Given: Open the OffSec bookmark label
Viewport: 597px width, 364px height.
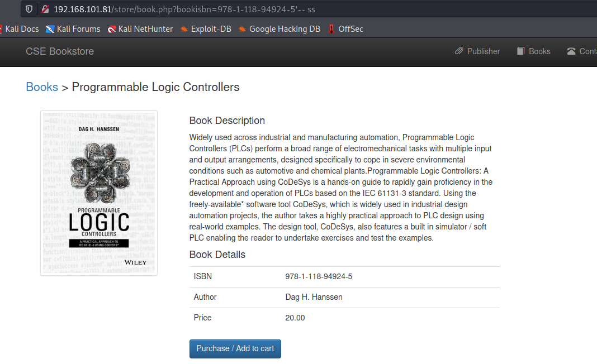Looking at the screenshot, I should 350,29.
